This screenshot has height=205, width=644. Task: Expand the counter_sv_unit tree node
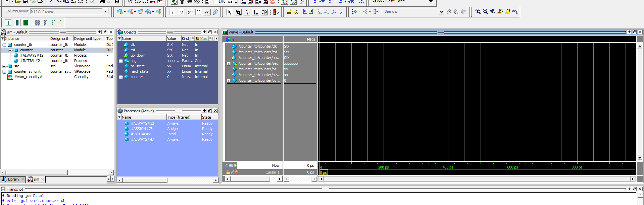tap(4, 72)
